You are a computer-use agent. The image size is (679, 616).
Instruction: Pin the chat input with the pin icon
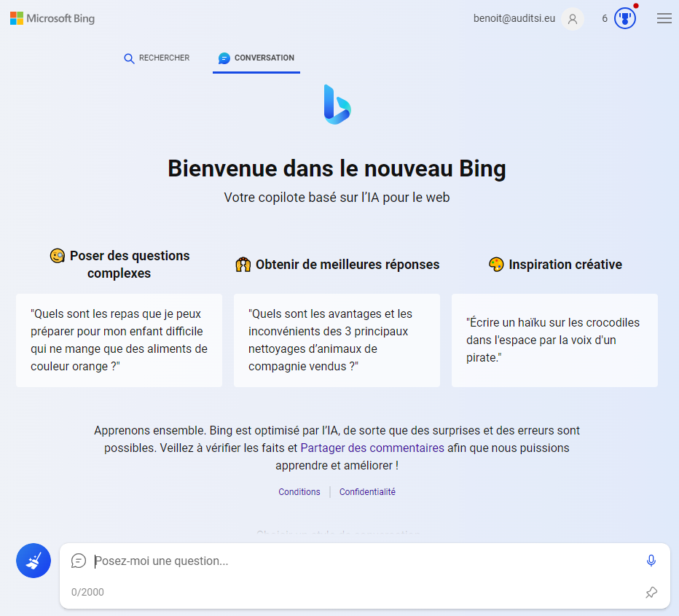tap(651, 592)
